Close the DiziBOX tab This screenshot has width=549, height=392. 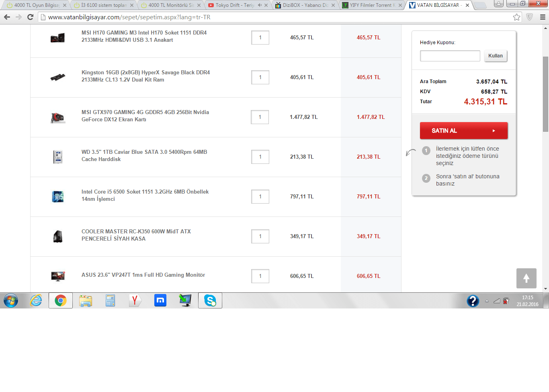pos(333,5)
